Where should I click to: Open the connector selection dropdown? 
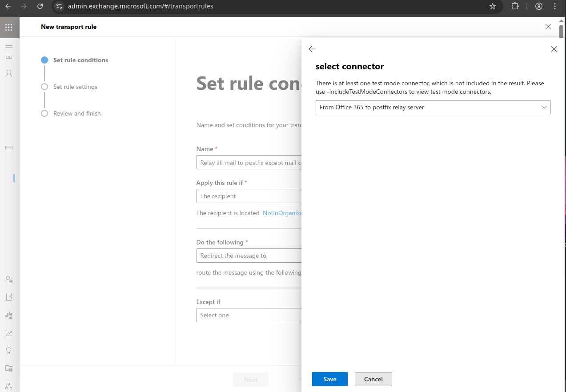tap(433, 107)
